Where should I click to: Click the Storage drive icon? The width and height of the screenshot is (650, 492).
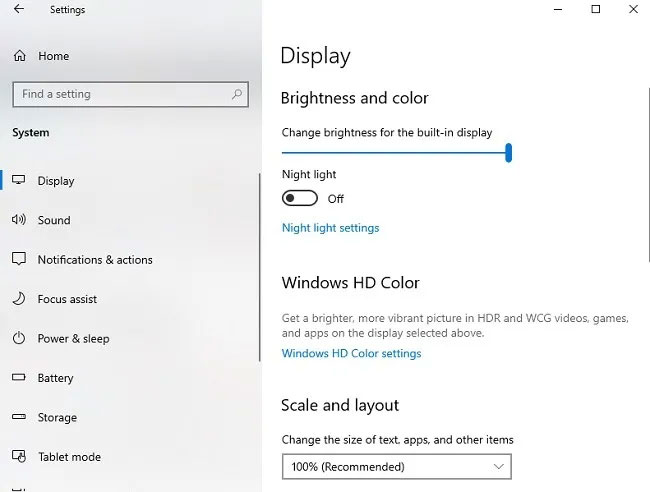coord(19,417)
